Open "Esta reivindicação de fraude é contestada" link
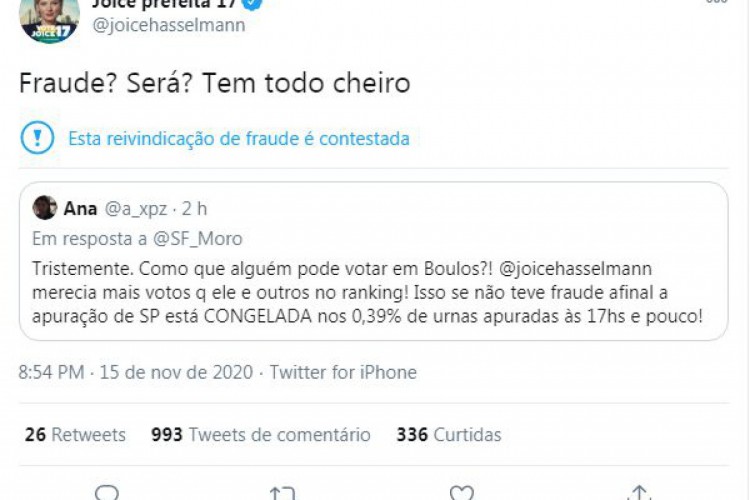The width and height of the screenshot is (750, 500). pos(238,139)
